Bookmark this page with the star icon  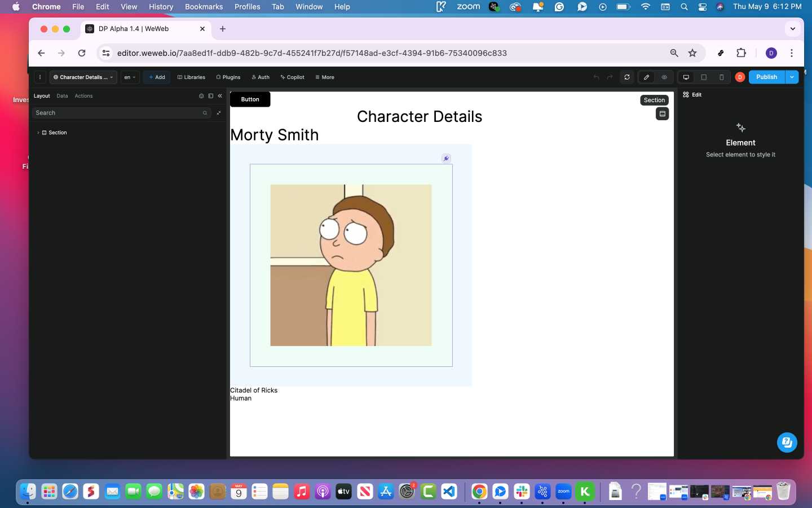pyautogui.click(x=692, y=53)
